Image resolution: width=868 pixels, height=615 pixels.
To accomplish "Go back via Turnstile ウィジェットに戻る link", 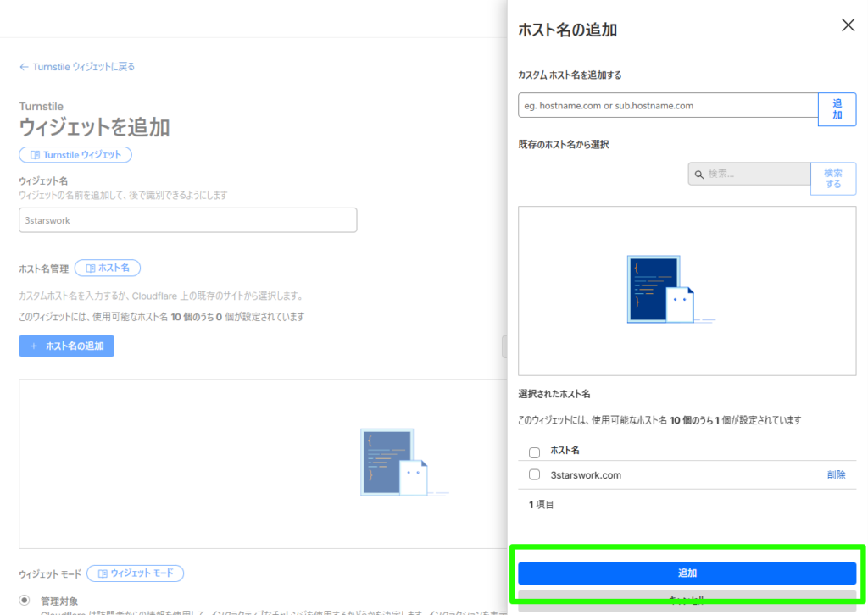I will coord(83,67).
